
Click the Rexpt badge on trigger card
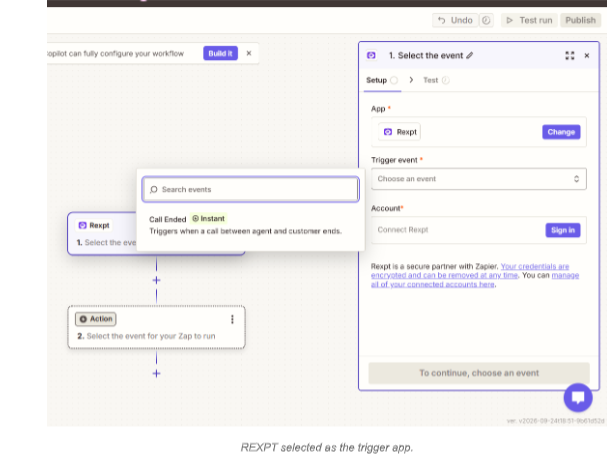click(x=94, y=226)
